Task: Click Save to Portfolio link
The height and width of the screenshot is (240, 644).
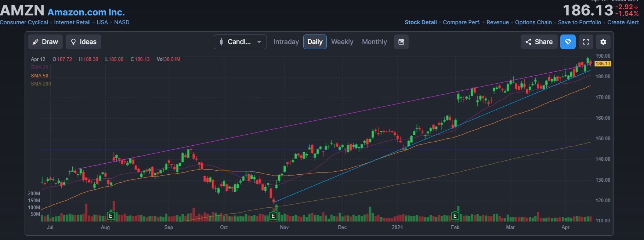Action: 579,22
